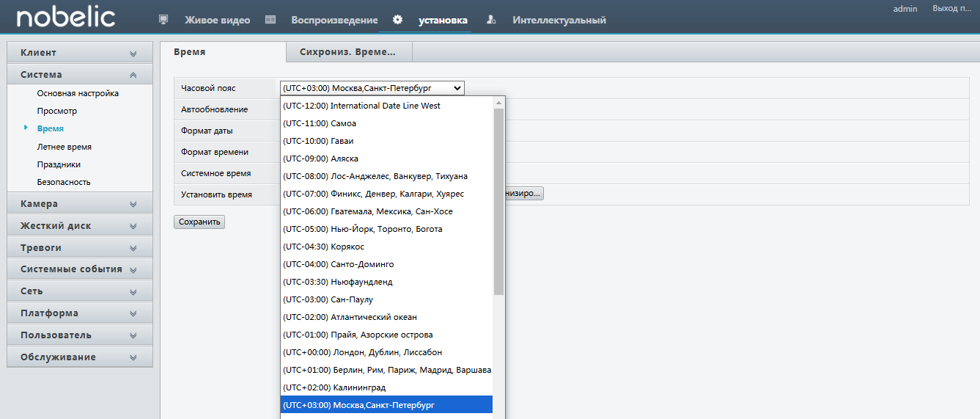Expand Системные события section
Viewport: 980px width, 419px height.
(x=80, y=269)
